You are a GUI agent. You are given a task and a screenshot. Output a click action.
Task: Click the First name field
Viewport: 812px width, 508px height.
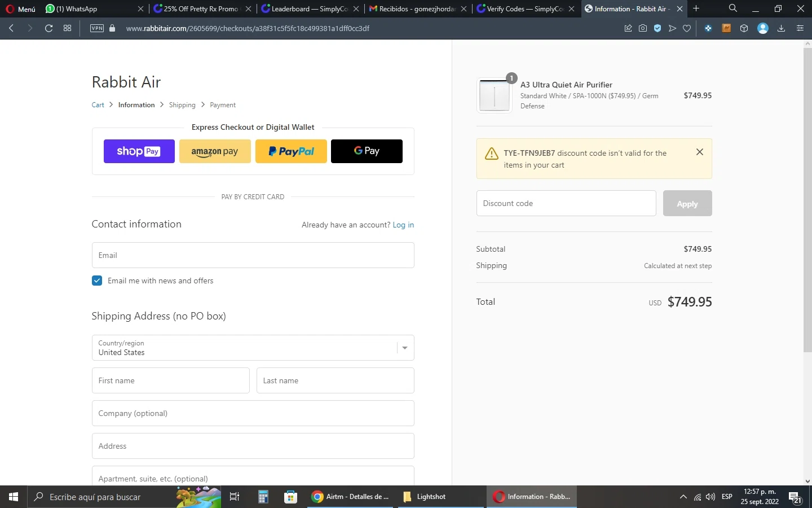click(171, 380)
